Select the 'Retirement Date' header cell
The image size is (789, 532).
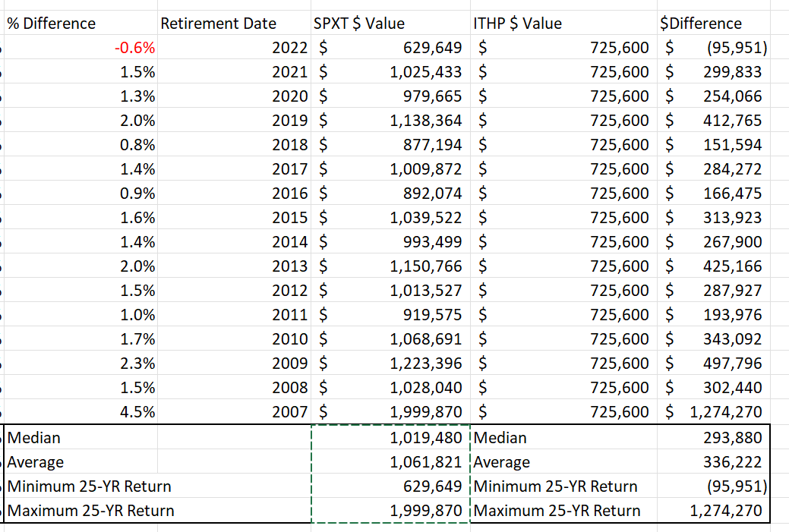click(x=234, y=23)
